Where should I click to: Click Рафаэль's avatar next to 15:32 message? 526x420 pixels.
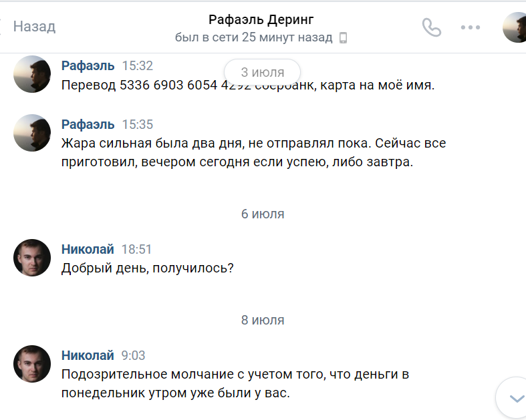32,74
